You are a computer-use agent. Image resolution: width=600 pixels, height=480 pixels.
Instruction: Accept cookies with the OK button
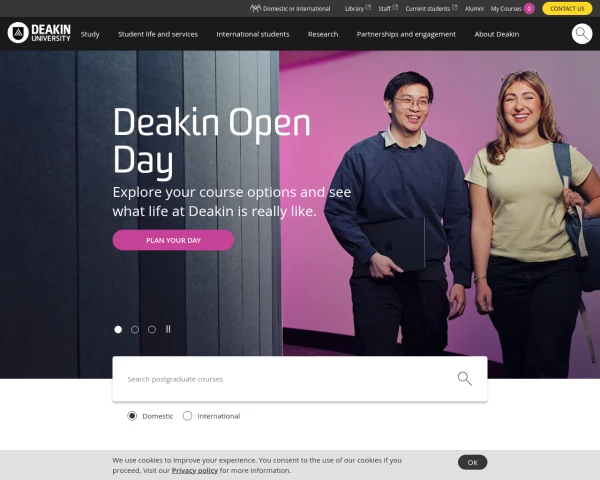point(473,462)
